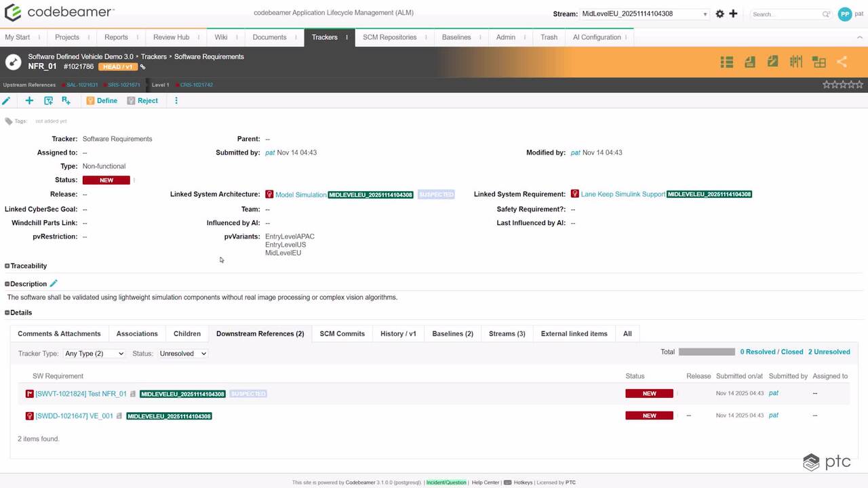Collapse the Description section
The height and width of the screenshot is (488, 868).
(x=7, y=284)
